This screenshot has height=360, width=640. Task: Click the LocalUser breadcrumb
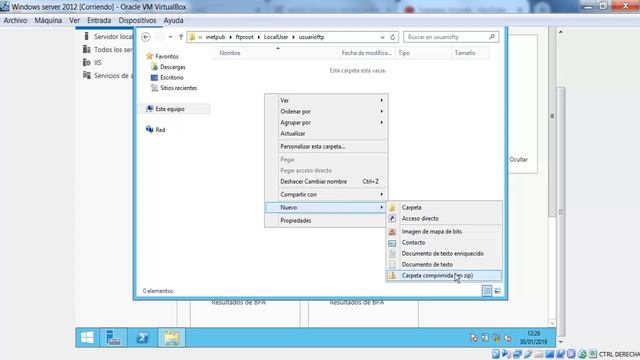point(276,37)
